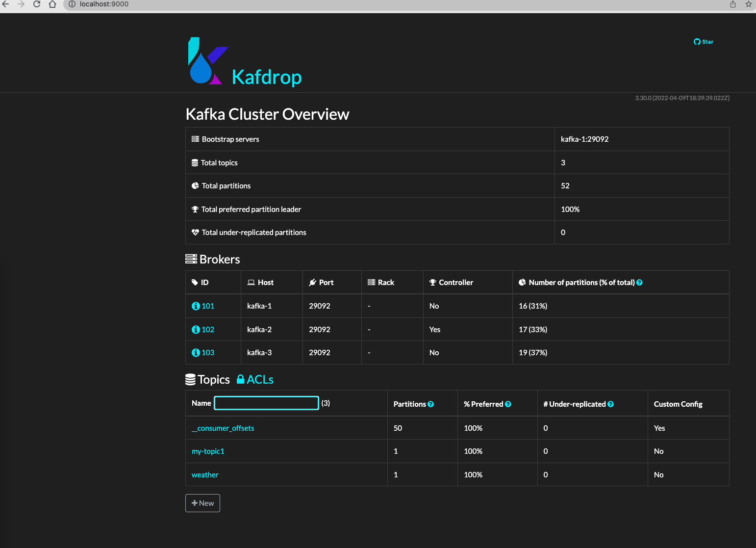756x548 pixels.
Task: Click partitions value 16 (31%)
Action: pyautogui.click(x=533, y=306)
